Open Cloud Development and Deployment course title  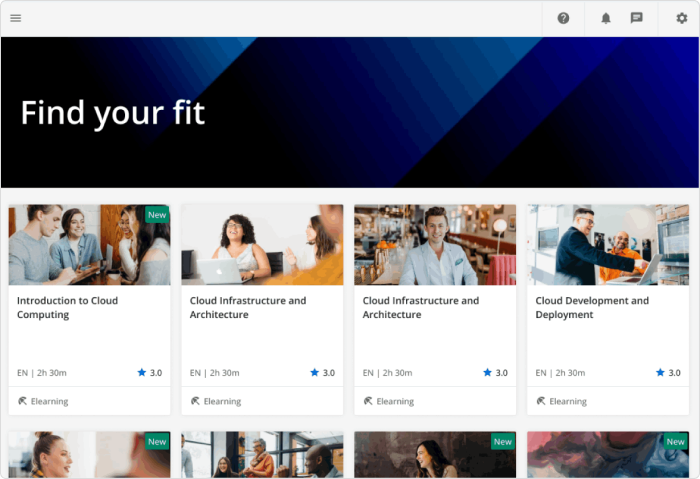coord(592,308)
